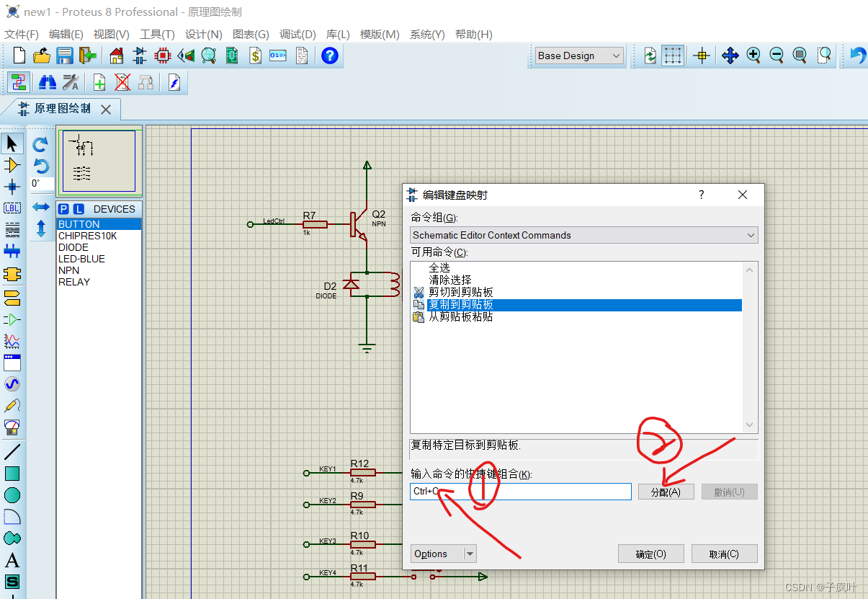Pick devices with the P button
868x599 pixels.
click(63, 209)
